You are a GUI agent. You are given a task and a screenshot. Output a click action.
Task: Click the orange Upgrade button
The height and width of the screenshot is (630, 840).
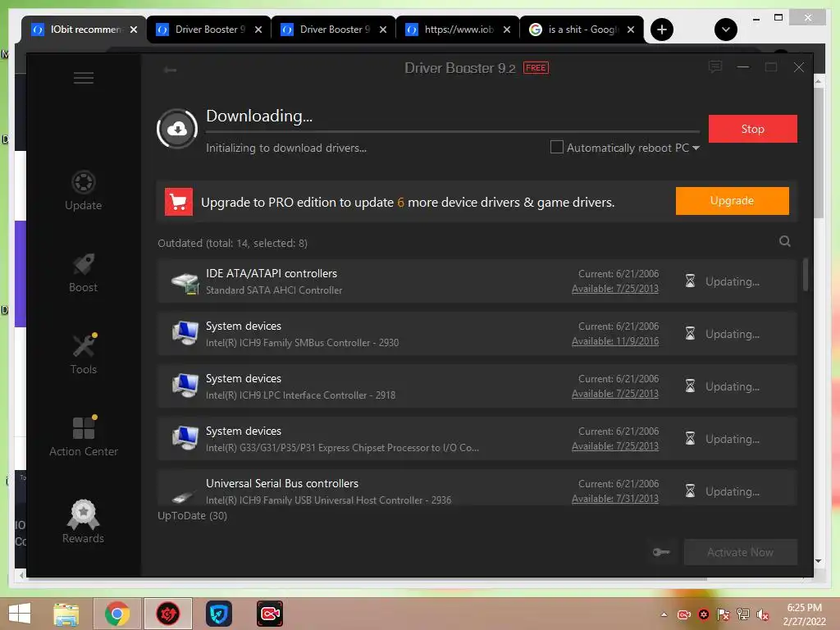(x=732, y=201)
